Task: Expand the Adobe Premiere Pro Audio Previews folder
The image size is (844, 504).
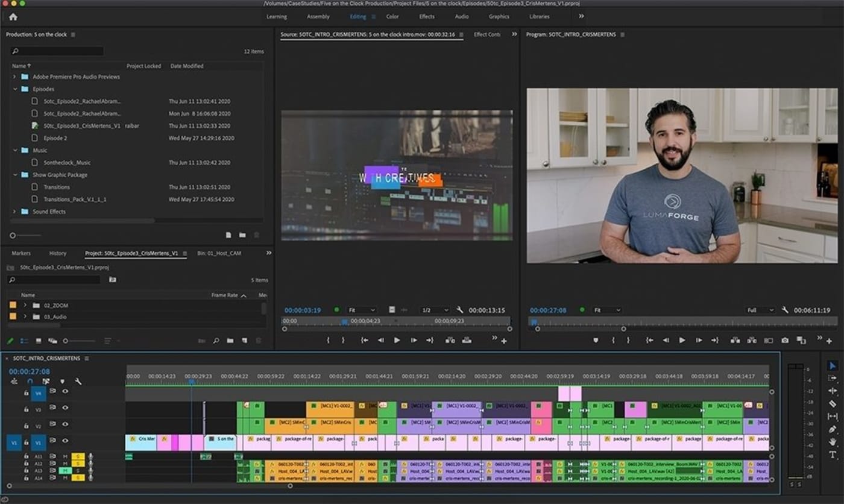Action: (x=14, y=77)
